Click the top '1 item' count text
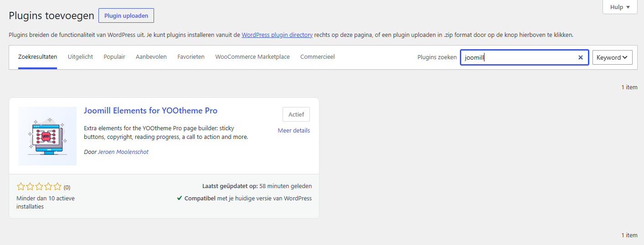644x245 pixels. (x=629, y=87)
